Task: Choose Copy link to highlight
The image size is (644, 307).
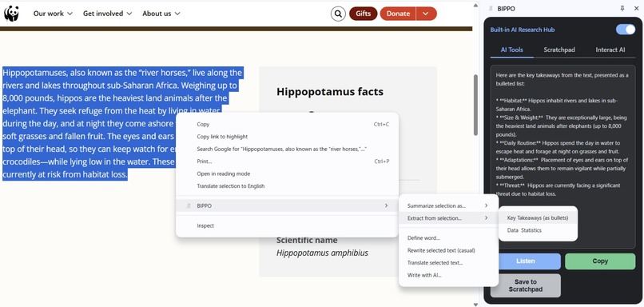Action: coord(288,137)
